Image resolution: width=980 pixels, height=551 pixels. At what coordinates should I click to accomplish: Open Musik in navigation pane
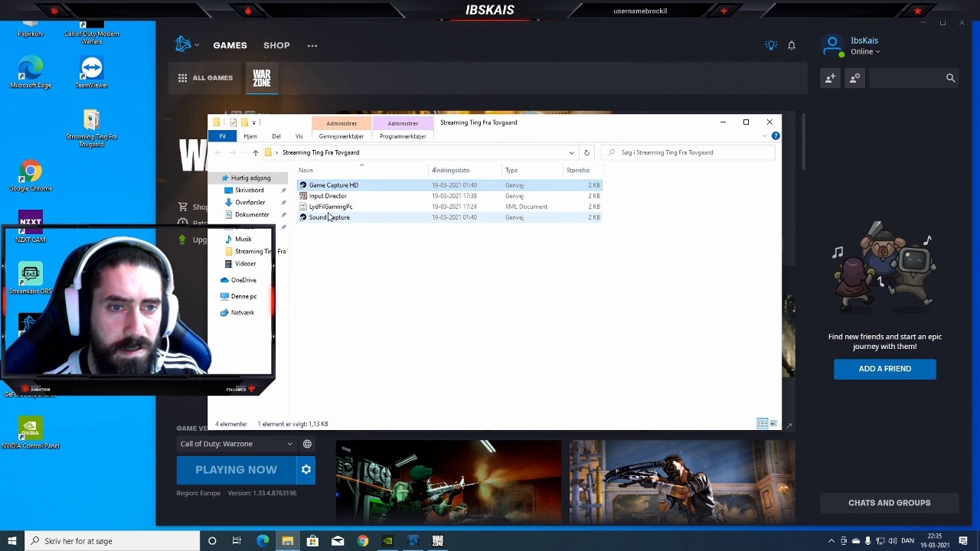[243, 239]
